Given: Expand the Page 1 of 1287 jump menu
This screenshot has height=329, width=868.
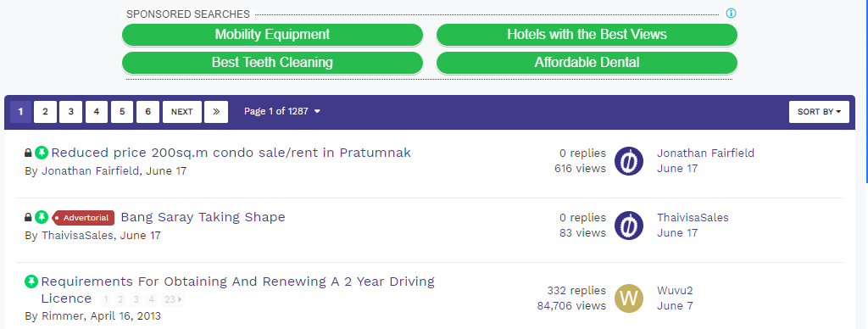Looking at the screenshot, I should (281, 111).
